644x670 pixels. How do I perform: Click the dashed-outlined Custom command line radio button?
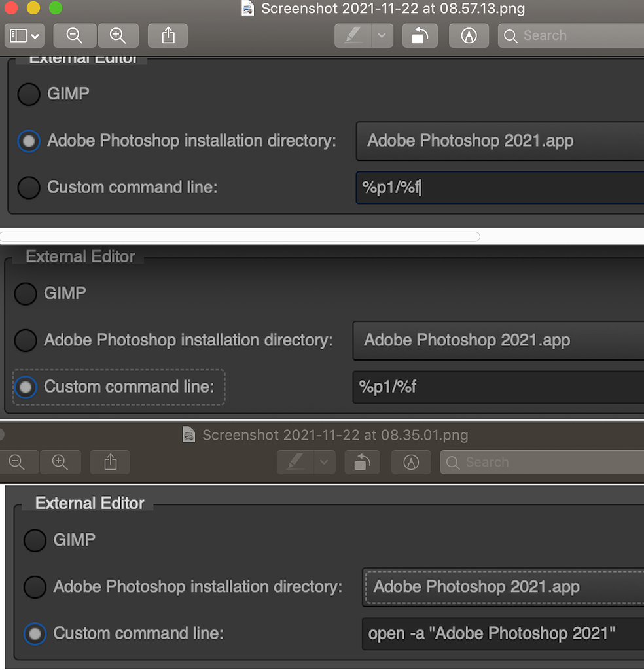click(x=26, y=387)
